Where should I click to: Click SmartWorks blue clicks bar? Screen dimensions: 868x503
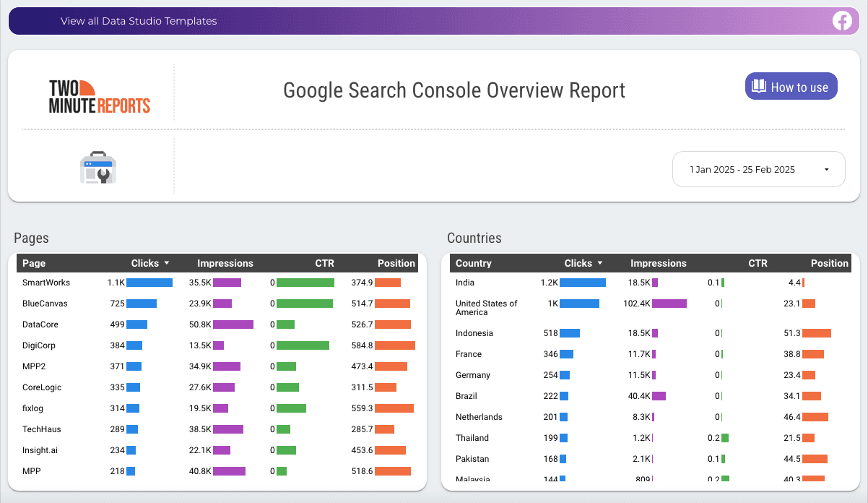(x=149, y=283)
